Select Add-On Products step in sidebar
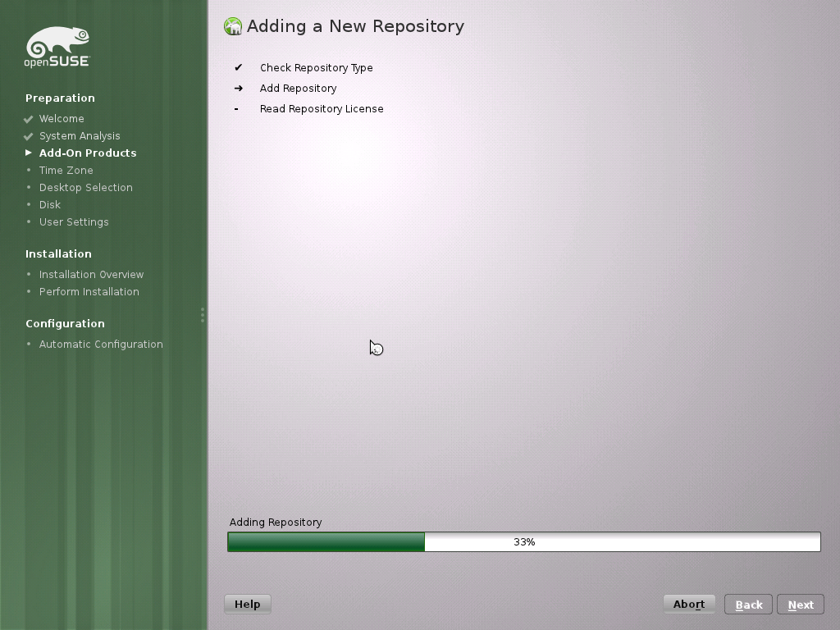The height and width of the screenshot is (630, 840). pos(88,153)
